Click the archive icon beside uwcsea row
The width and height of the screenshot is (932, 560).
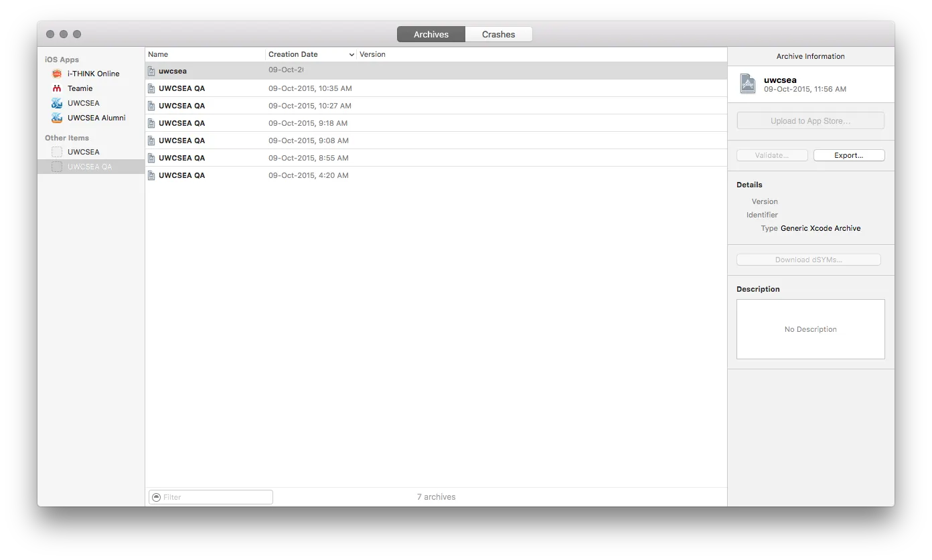(151, 71)
